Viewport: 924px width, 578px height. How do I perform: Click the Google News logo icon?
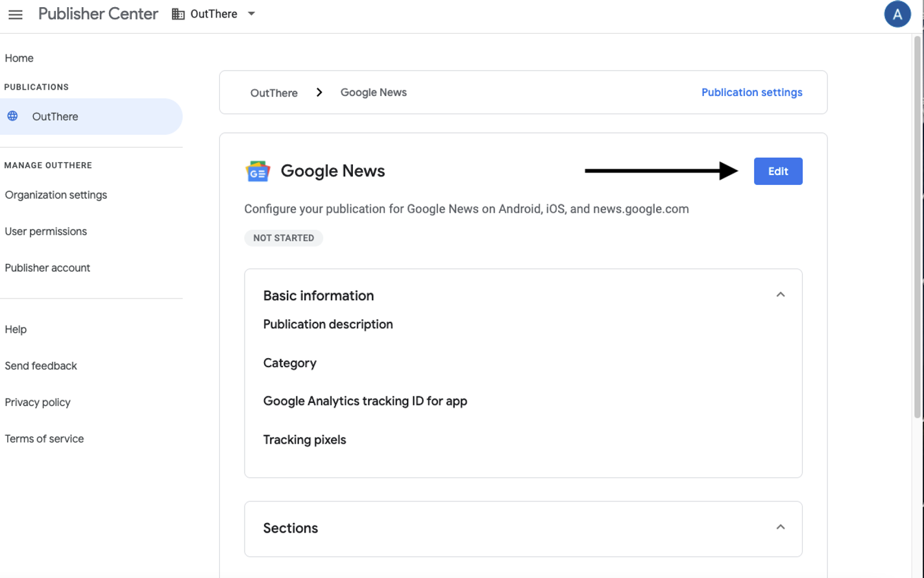[258, 171]
